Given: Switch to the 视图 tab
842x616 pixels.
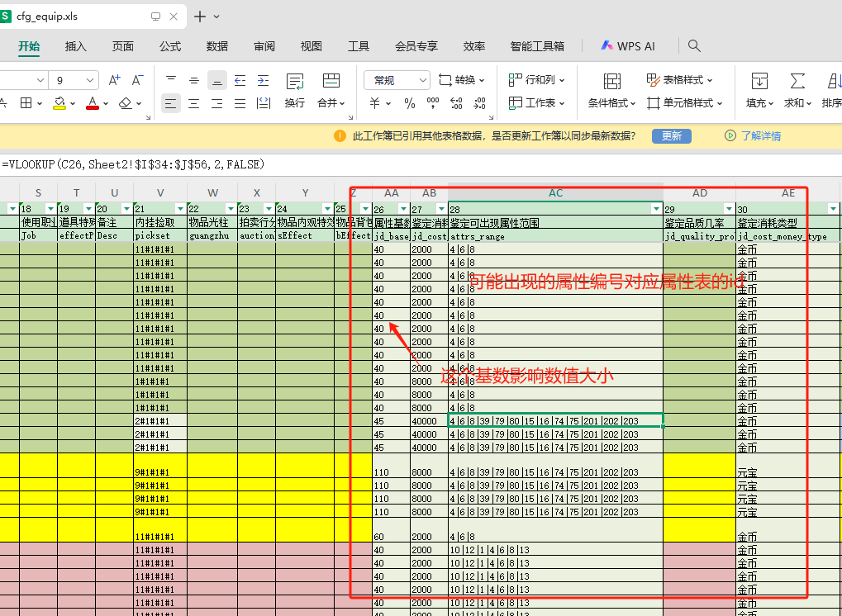Looking at the screenshot, I should point(311,46).
